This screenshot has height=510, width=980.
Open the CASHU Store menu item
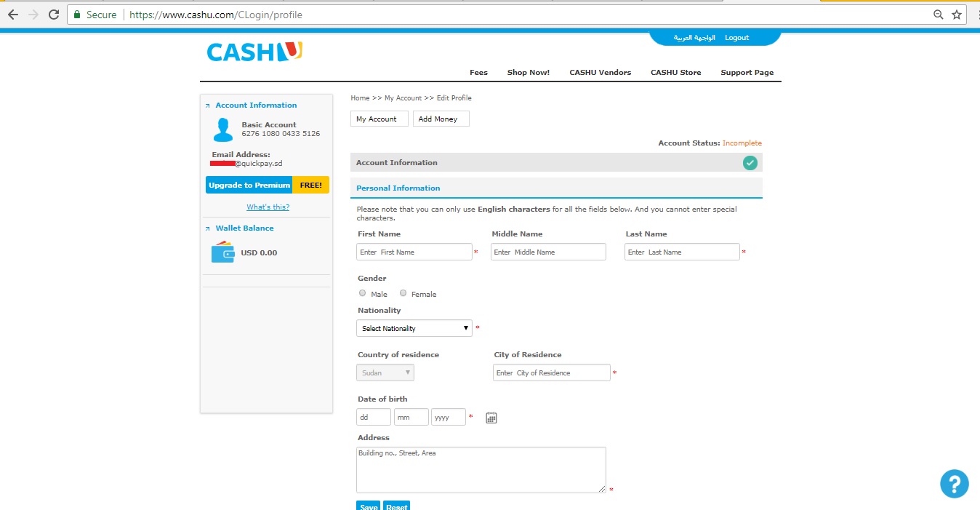pyautogui.click(x=675, y=72)
